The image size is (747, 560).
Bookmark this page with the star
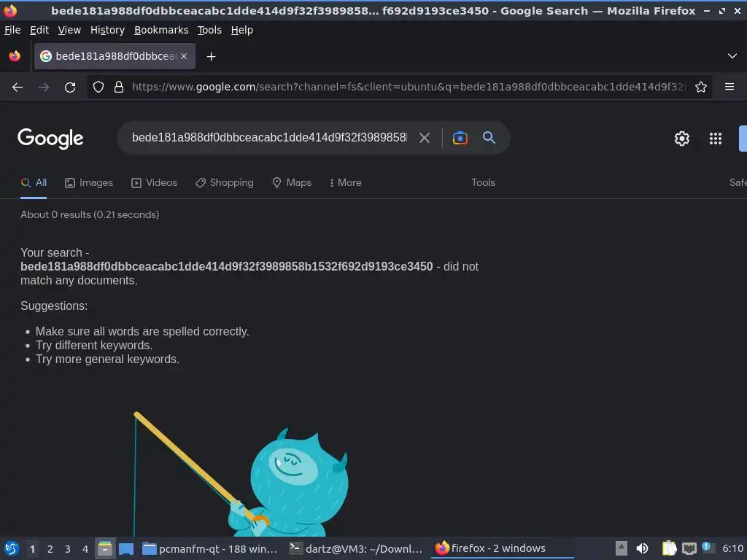coord(701,87)
